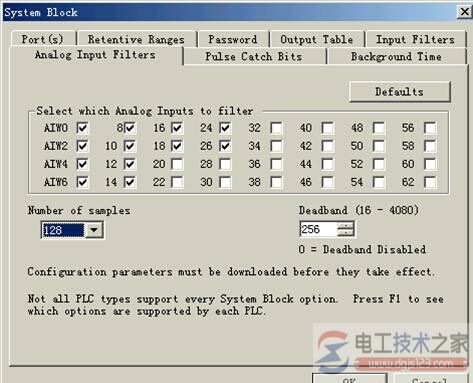Select the checkbox for input 56
Viewport: 473px width, 383px height.
click(430, 128)
